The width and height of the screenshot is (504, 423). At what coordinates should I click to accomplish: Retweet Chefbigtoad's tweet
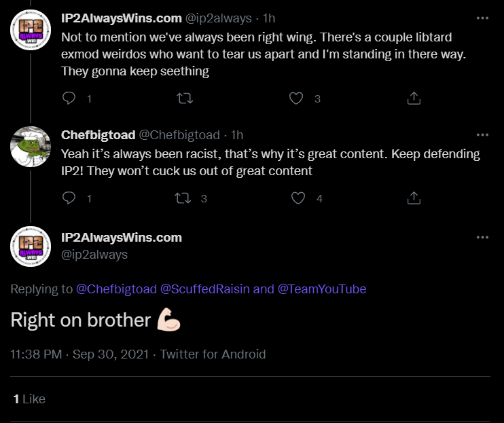point(183,198)
